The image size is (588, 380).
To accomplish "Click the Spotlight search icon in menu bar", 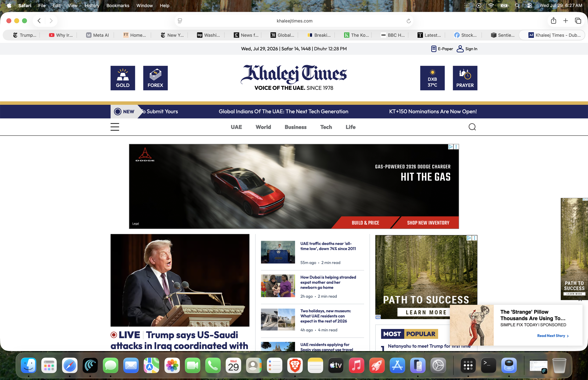I will tap(517, 5).
